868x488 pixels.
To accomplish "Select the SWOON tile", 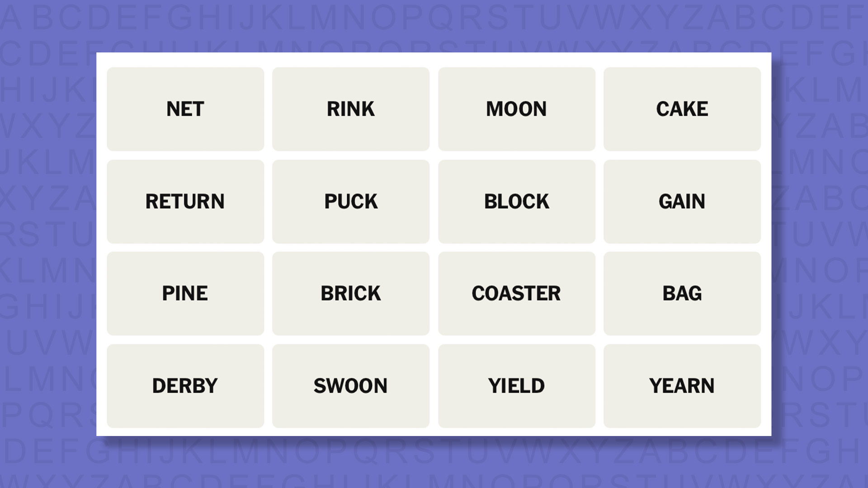I will (x=351, y=385).
